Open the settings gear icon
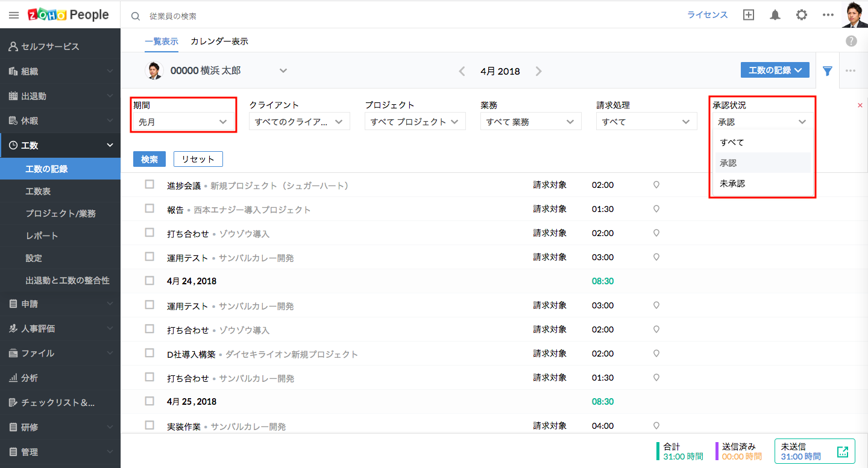This screenshot has width=868, height=468. coord(801,15)
